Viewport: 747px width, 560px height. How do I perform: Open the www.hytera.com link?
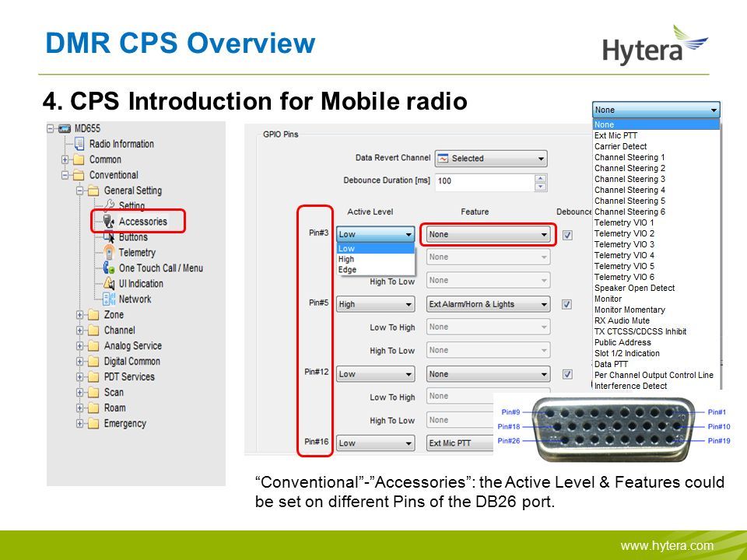coord(667,546)
